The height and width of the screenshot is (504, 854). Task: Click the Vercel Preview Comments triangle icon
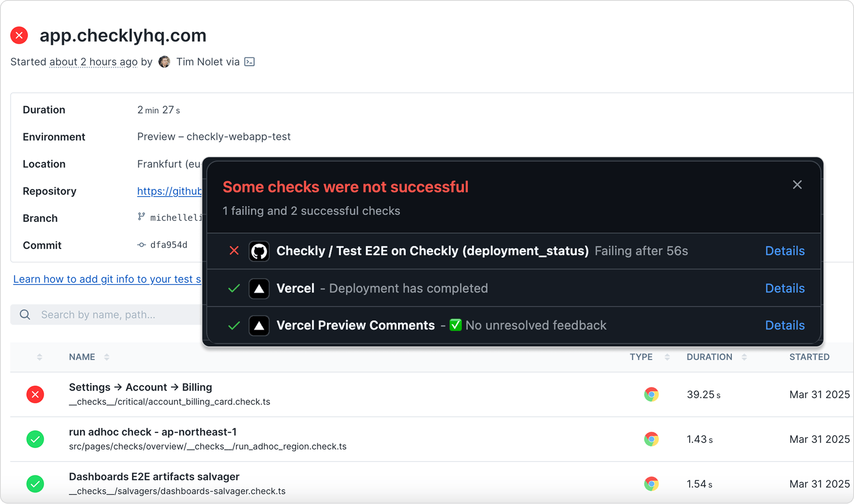(x=259, y=326)
